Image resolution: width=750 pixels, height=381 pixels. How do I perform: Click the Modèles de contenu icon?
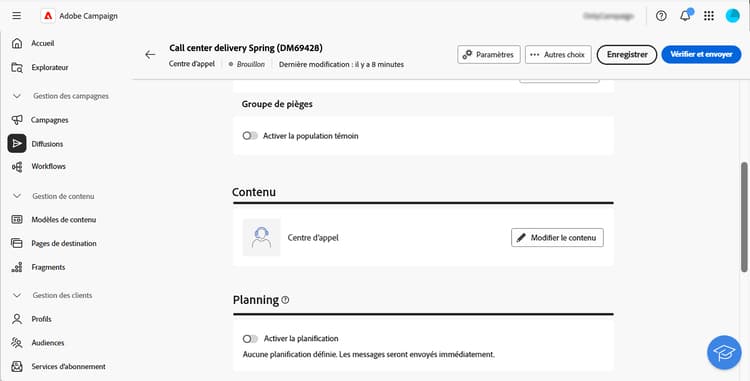pyautogui.click(x=17, y=219)
